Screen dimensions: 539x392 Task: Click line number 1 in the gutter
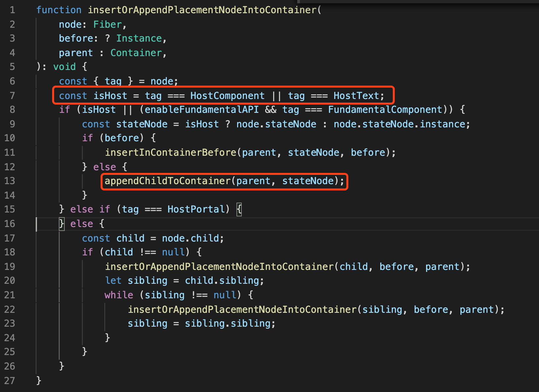[12, 10]
